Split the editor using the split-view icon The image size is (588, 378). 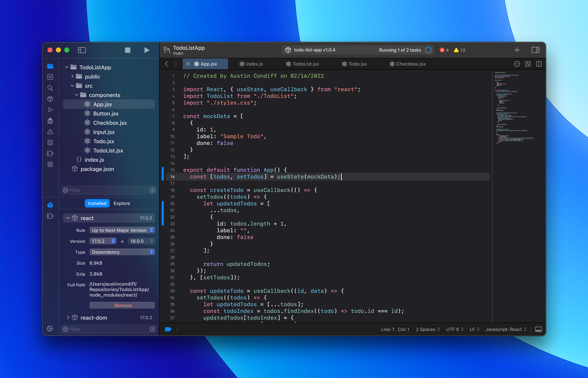[x=539, y=64]
